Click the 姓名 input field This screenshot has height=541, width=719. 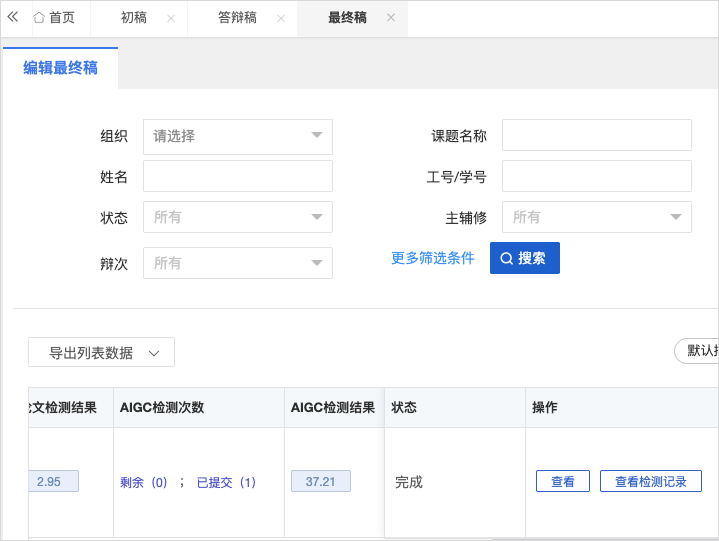coord(238,176)
